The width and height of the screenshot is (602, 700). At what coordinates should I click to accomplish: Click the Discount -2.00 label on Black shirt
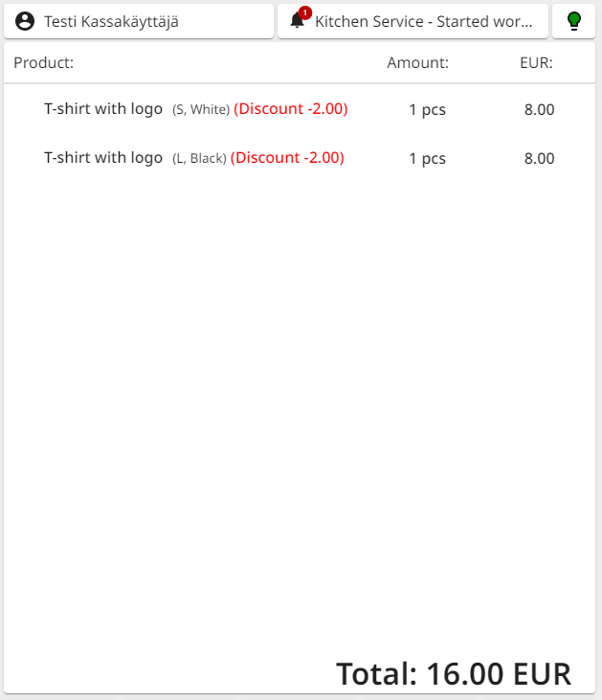[287, 158]
